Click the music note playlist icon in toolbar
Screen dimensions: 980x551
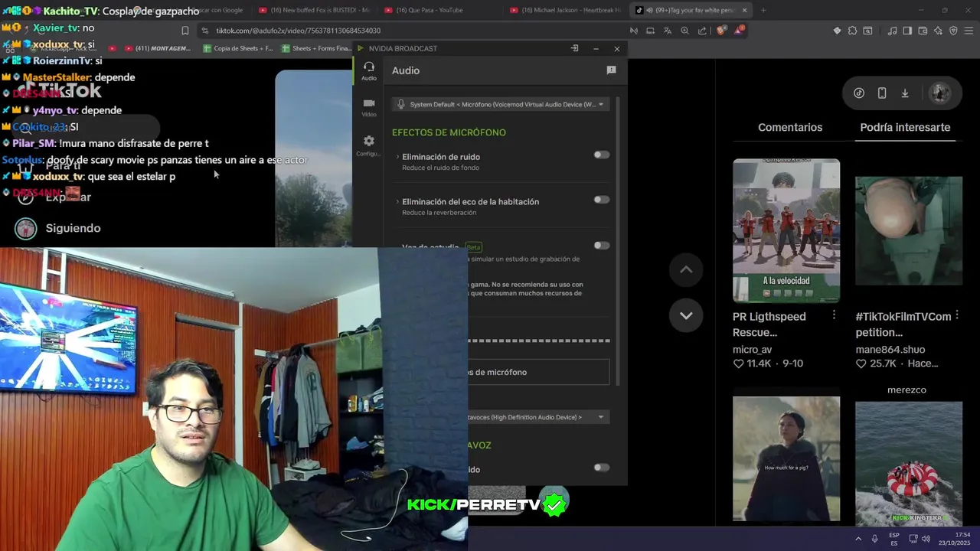[x=892, y=31]
